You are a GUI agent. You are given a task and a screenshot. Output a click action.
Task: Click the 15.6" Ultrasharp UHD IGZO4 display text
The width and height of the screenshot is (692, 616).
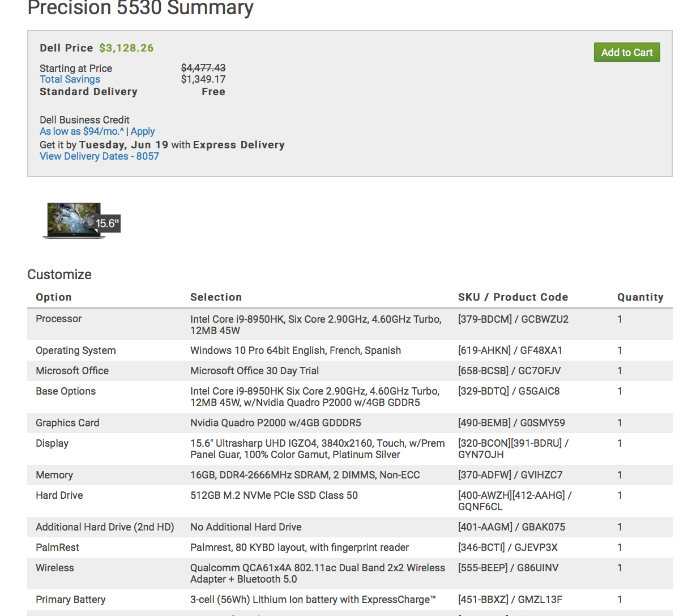(x=318, y=449)
